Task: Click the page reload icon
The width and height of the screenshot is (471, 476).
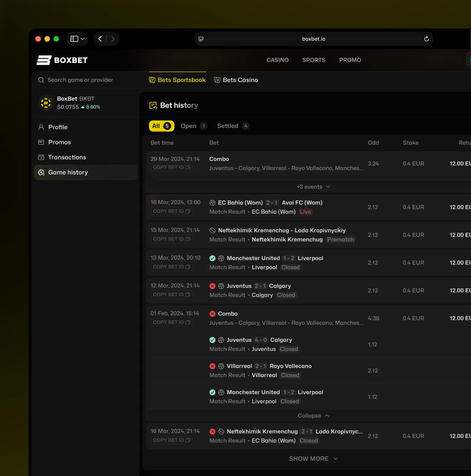Action: [426, 39]
